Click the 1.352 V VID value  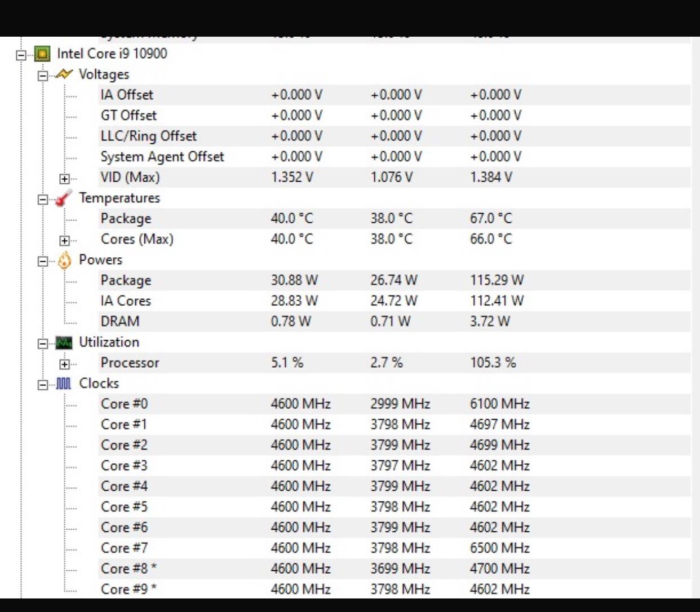click(x=292, y=177)
